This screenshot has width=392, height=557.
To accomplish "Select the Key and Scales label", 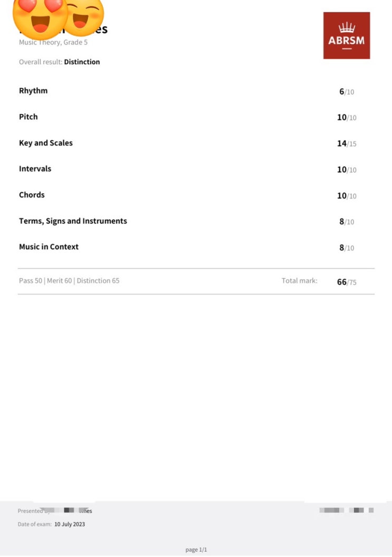I will click(46, 143).
